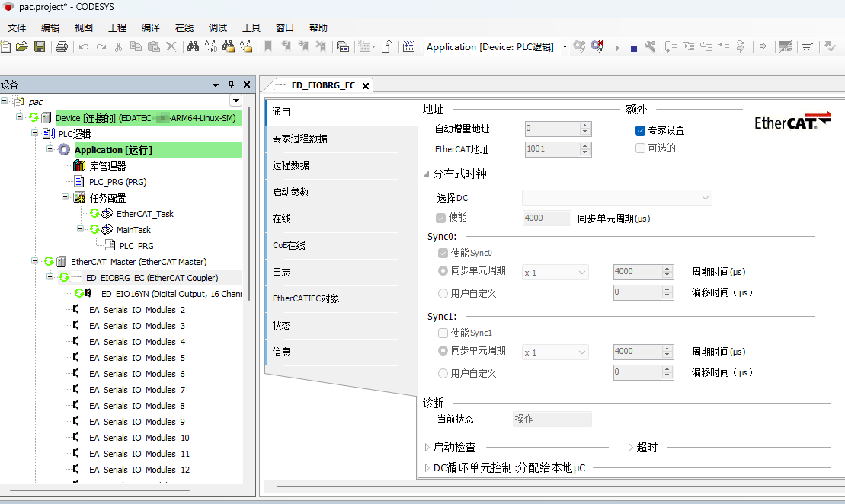Click the EtherCAT地址 input field
The width and height of the screenshot is (845, 504).
pos(552,149)
